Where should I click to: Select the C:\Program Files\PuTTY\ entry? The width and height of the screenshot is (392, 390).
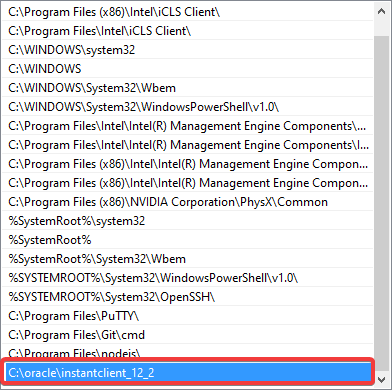187,316
